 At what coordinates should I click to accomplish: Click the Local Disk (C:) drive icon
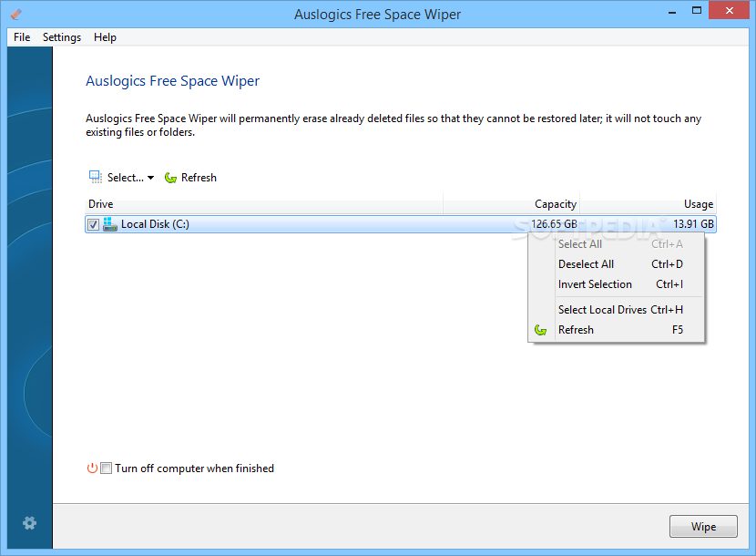110,224
